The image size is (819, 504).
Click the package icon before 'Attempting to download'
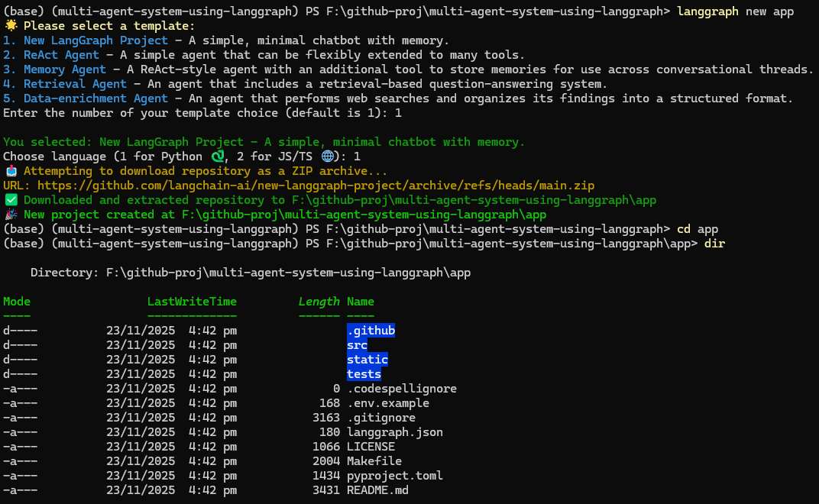coord(10,170)
